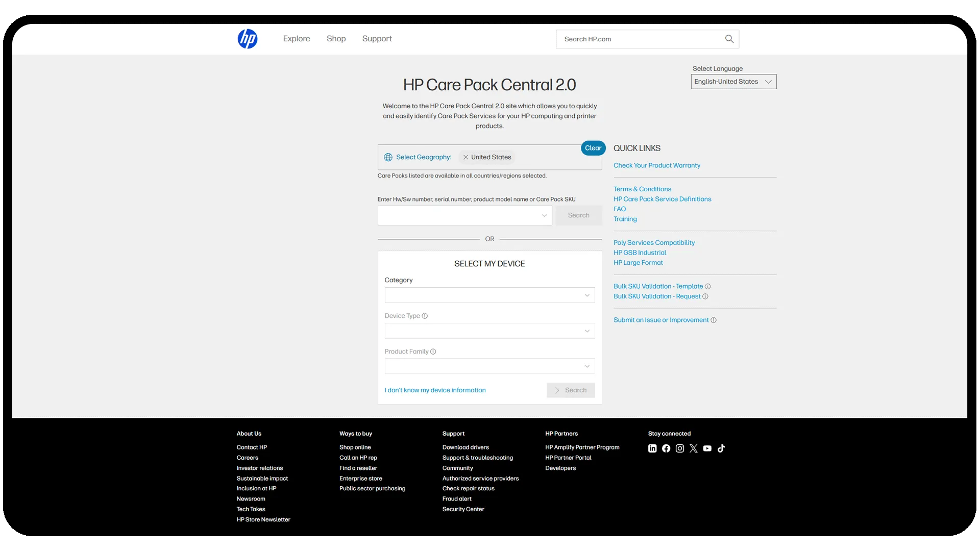Open HP's LinkedIn page icon
This screenshot has width=980, height=551.
point(652,448)
